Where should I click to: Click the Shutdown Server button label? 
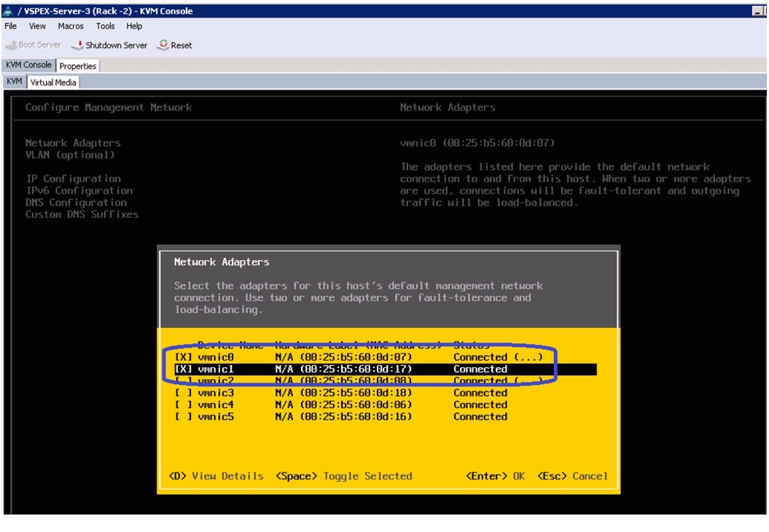(x=116, y=45)
